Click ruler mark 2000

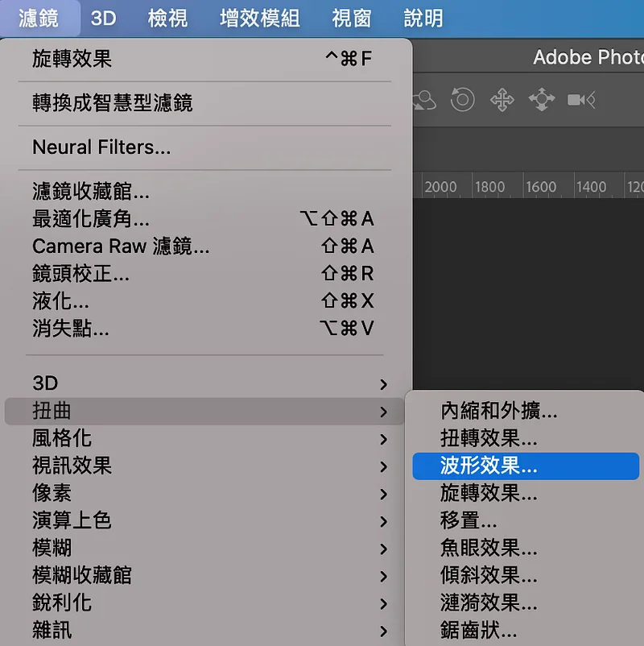440,187
